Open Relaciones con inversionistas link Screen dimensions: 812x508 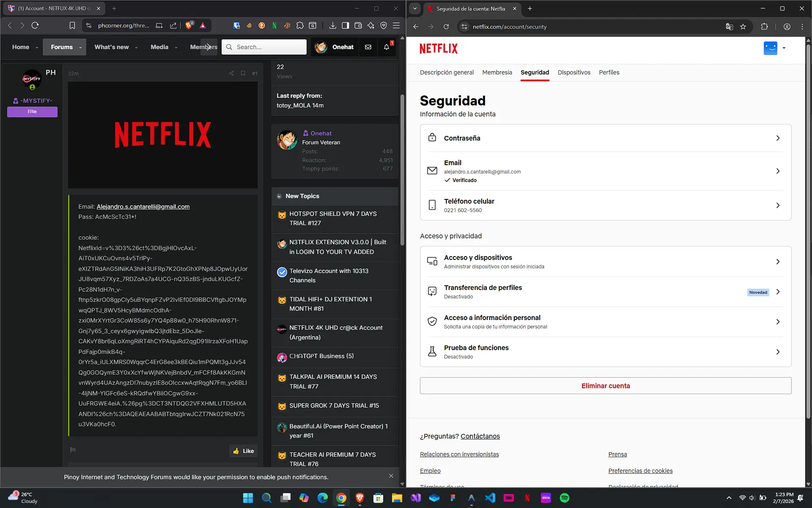click(x=459, y=454)
